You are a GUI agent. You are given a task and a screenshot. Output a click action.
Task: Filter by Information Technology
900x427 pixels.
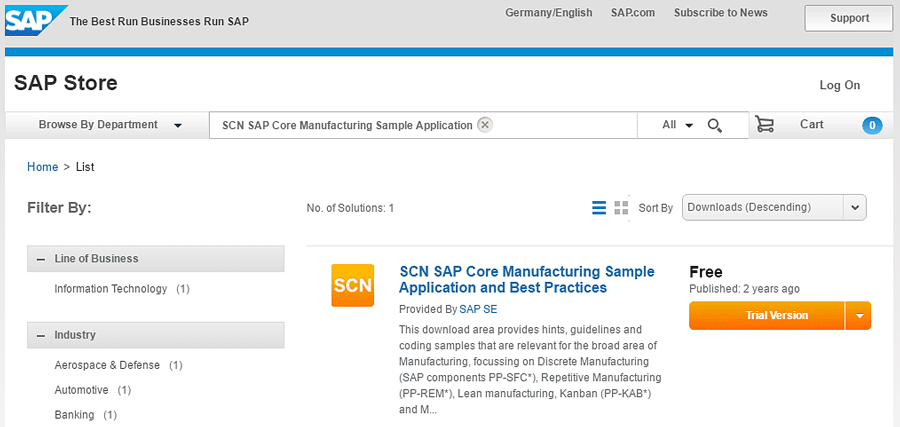tap(111, 289)
